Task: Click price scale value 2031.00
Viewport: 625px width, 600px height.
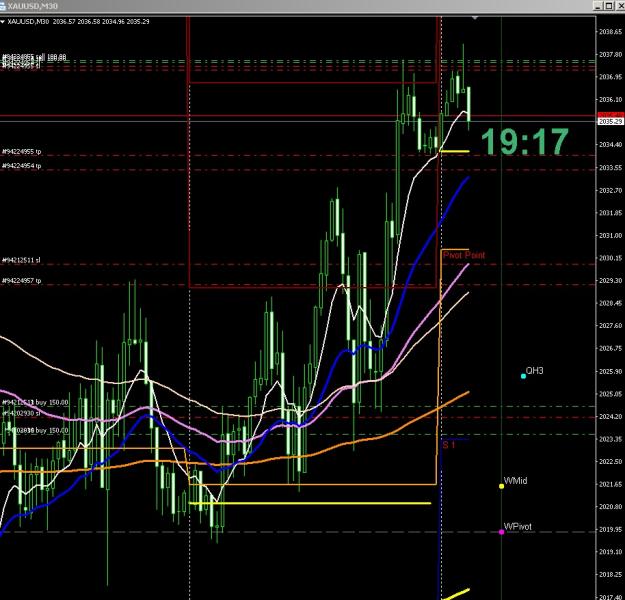Action: click(610, 235)
